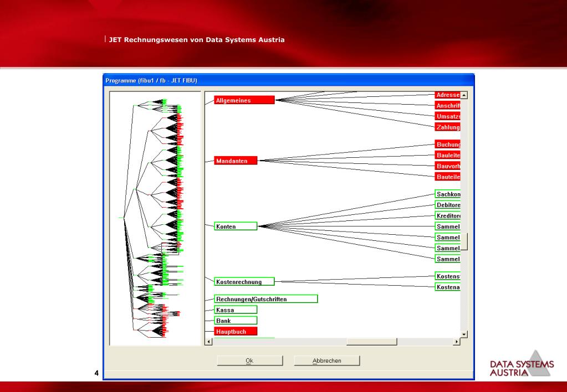Click the horizontal scrollbar left arrow
This screenshot has height=392, width=567.
[208, 342]
